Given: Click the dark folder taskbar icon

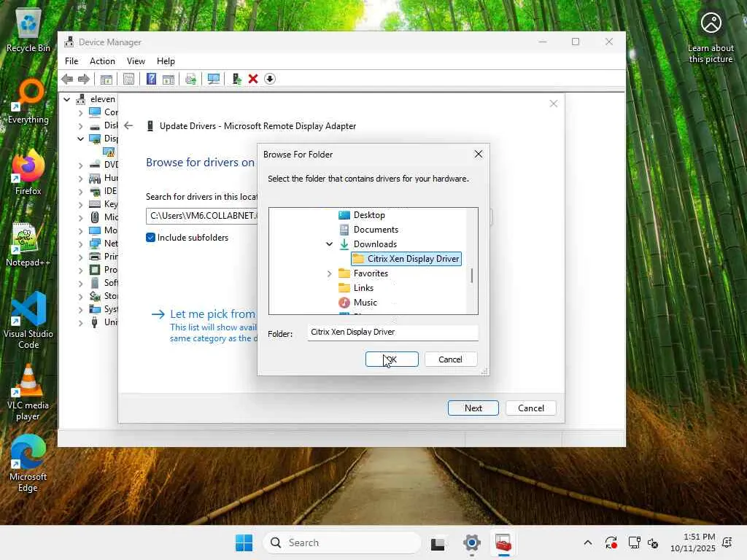Looking at the screenshot, I should (438, 542).
